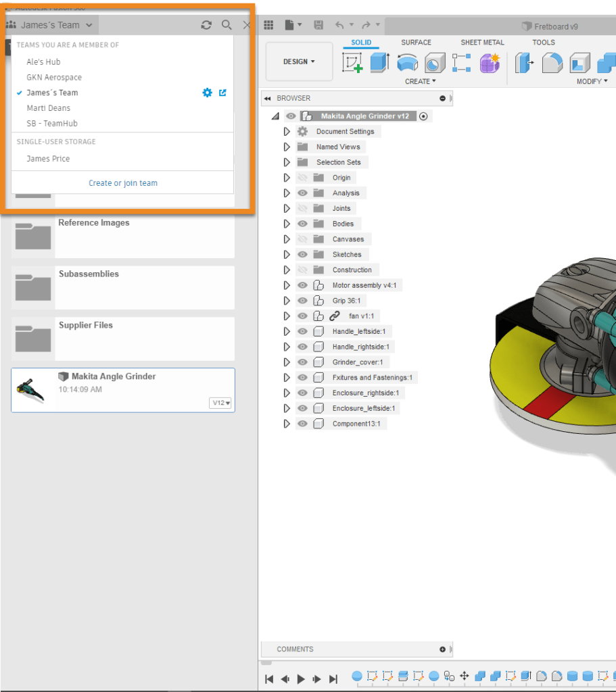
Task: Show the Origin folder via eye icon
Action: 302,178
